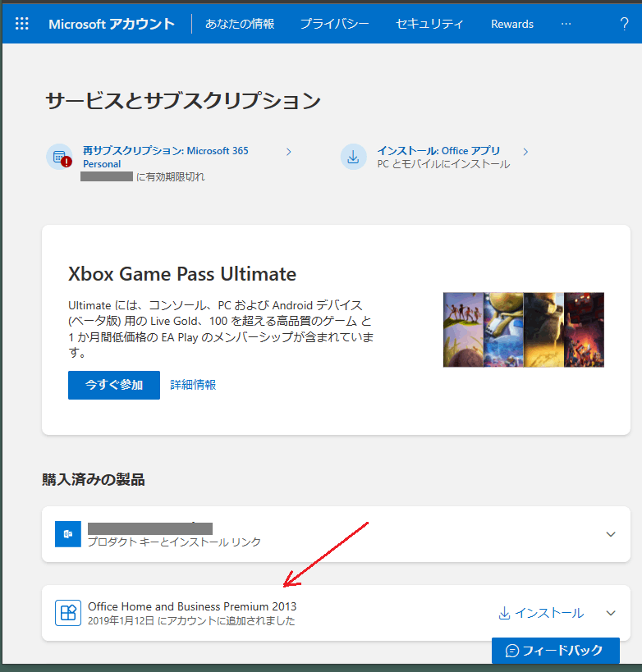Open the あなたの情報 menu
This screenshot has height=672, width=642.
[240, 24]
